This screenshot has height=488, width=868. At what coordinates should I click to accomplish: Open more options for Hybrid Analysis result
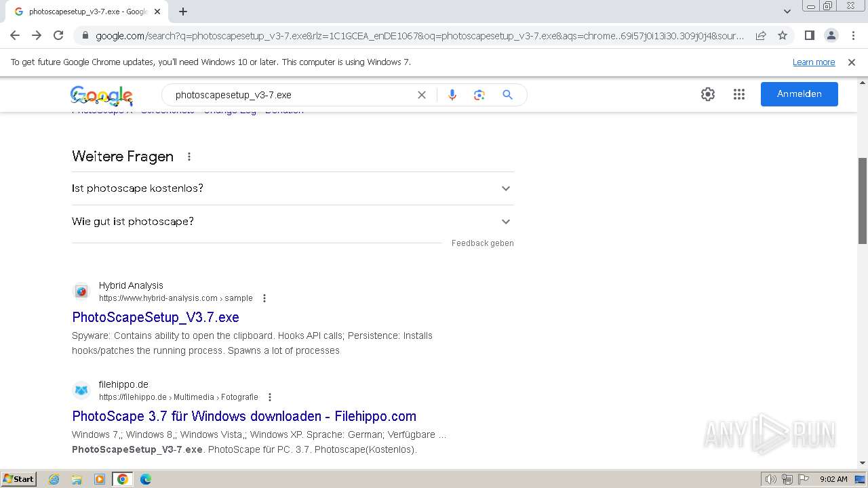(264, 298)
